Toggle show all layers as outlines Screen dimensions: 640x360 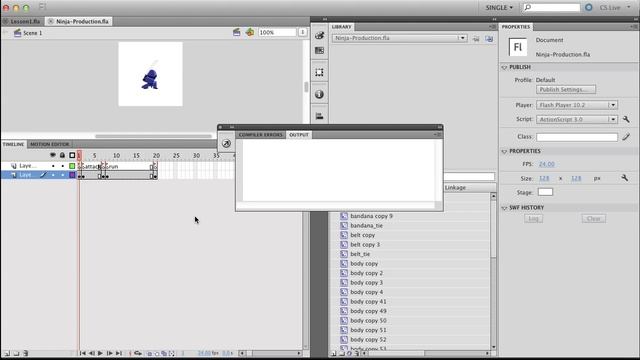[72, 155]
